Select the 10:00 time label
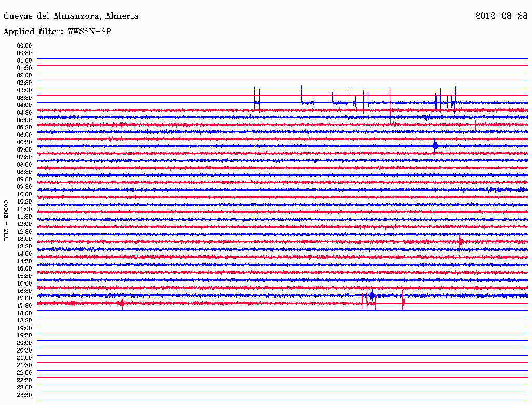Image resolution: width=532 pixels, height=405 pixels. pos(24,194)
